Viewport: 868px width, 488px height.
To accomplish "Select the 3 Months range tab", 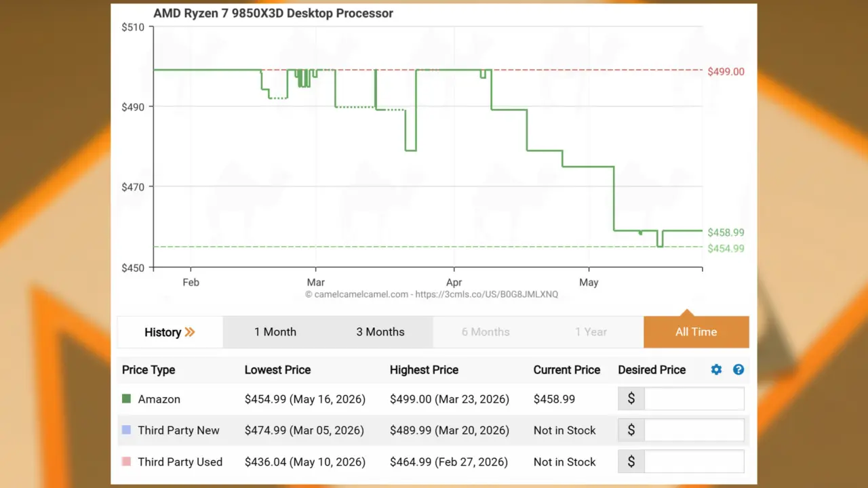I will [x=380, y=332].
